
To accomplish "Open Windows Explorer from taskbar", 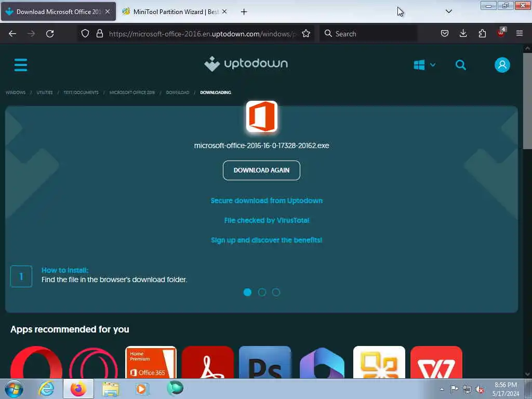I will pos(111,389).
